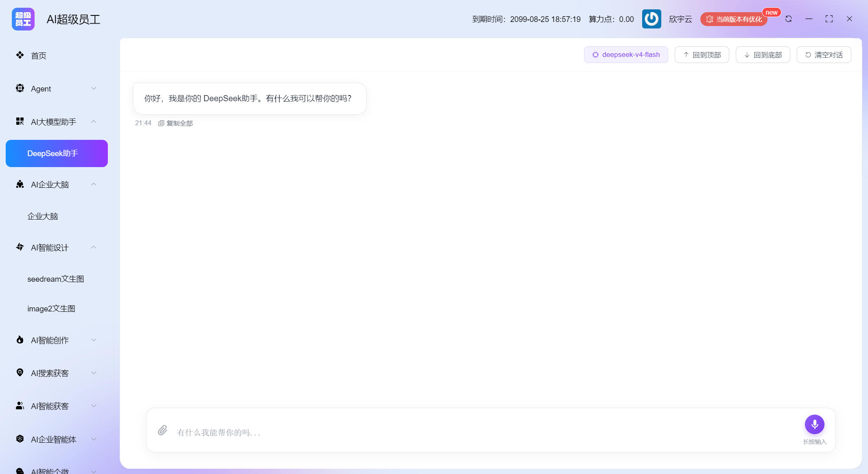Click the refresh icon in title bar
The image size is (868, 474).
(789, 19)
